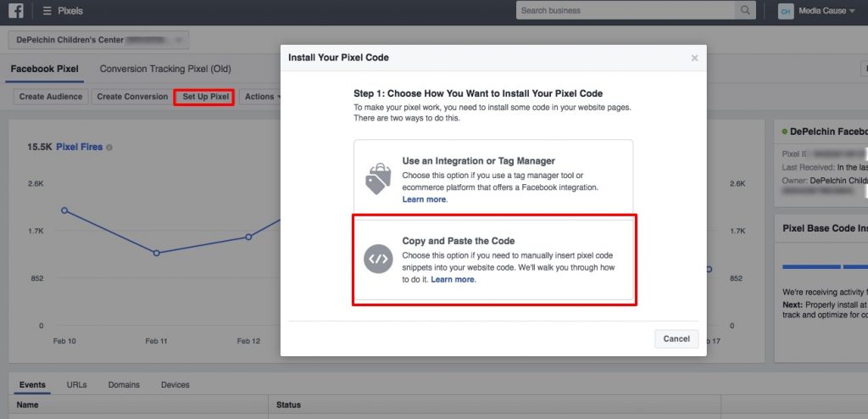
Task: Click the search magnifier button
Action: click(x=745, y=10)
